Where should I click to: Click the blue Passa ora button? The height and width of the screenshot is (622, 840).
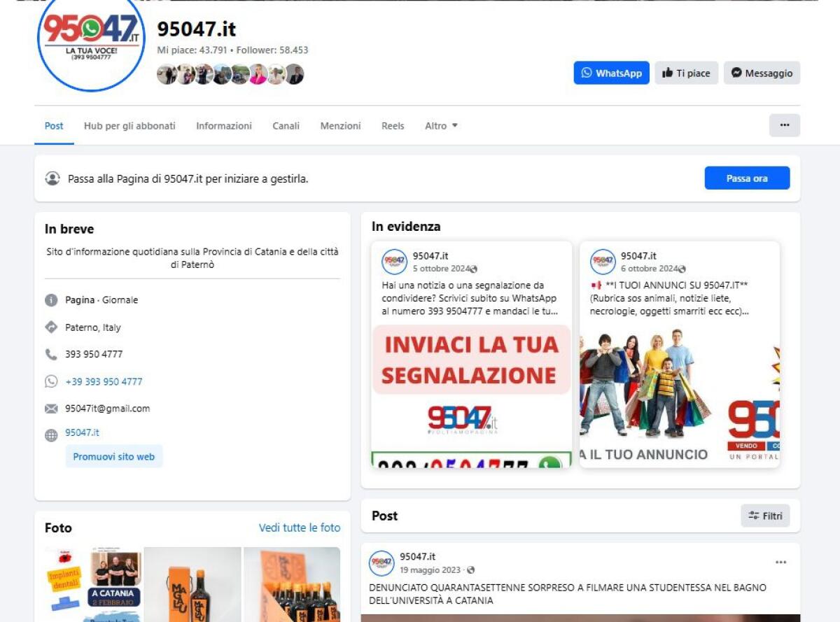pyautogui.click(x=747, y=178)
